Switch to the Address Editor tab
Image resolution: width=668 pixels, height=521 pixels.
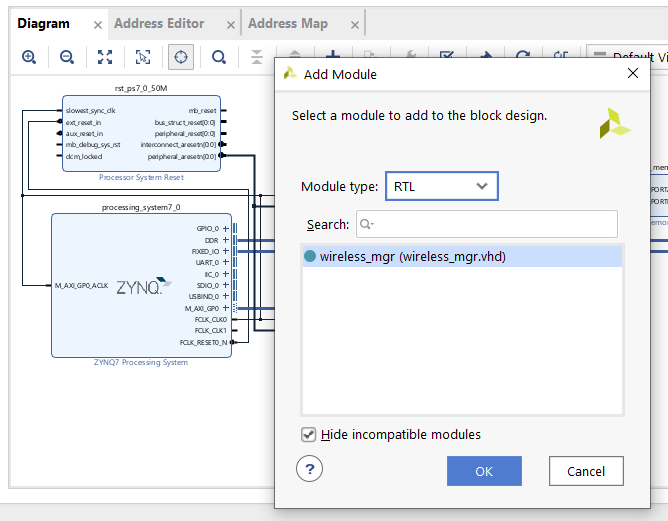tap(159, 23)
